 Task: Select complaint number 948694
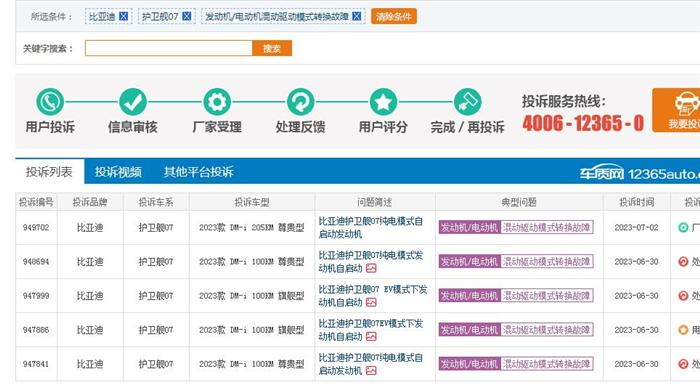[36, 262]
